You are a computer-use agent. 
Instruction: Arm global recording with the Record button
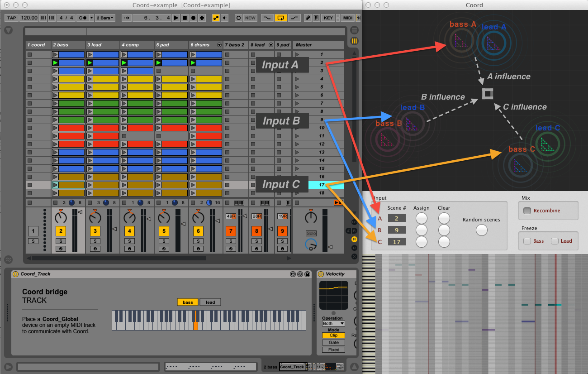click(x=193, y=18)
